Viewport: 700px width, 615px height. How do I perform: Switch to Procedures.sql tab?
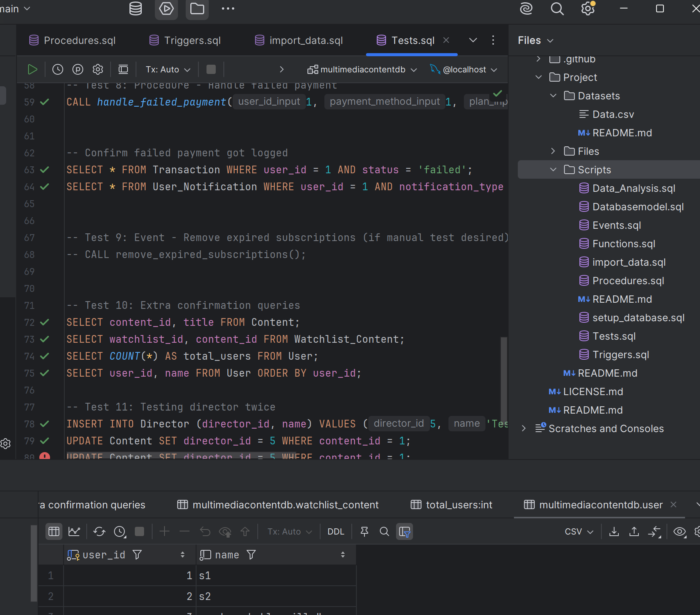pyautogui.click(x=72, y=40)
